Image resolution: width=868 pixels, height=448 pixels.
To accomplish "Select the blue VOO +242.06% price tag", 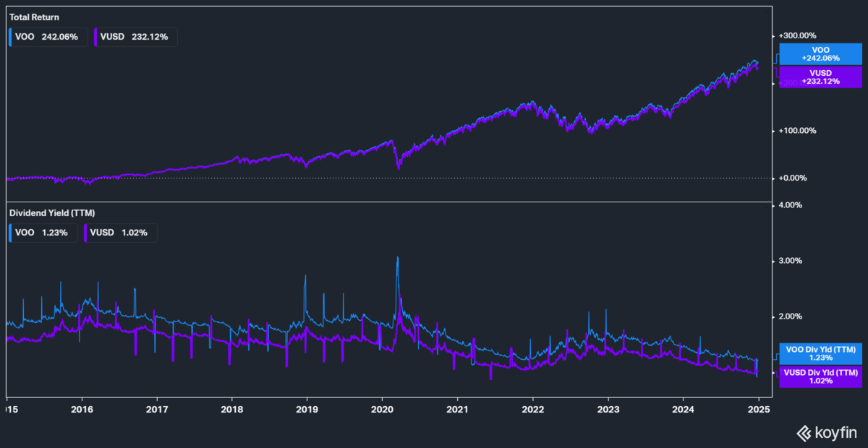I will [x=820, y=55].
